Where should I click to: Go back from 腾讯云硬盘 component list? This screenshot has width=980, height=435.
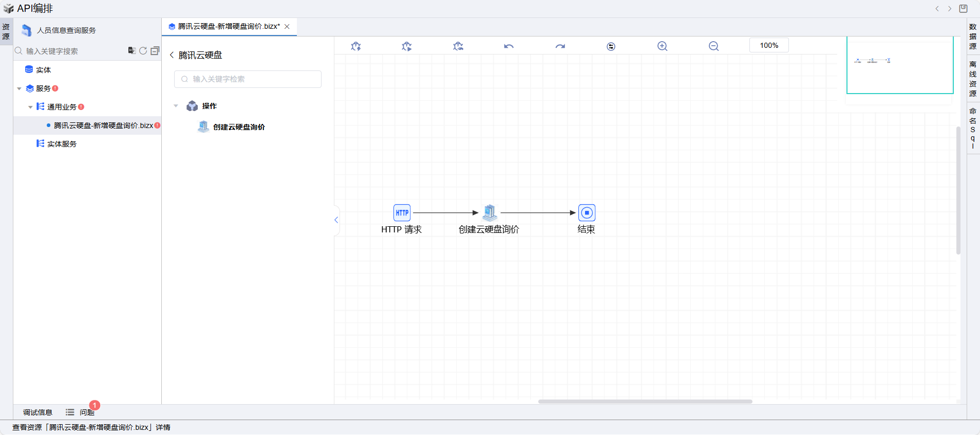point(172,55)
